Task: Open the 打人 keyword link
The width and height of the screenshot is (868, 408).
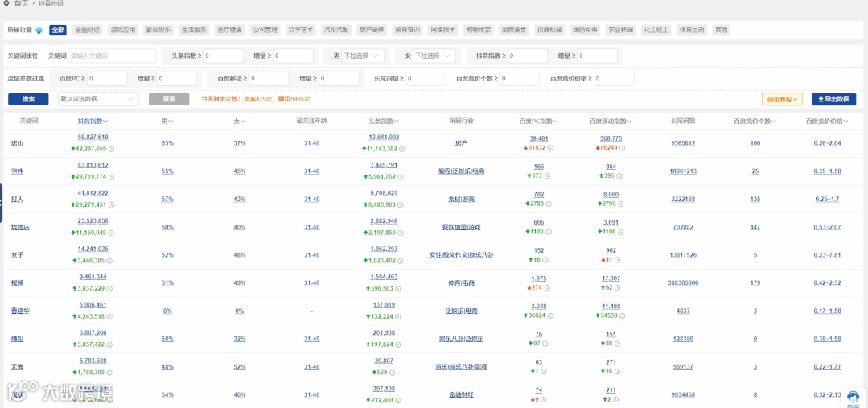Action: [17, 200]
